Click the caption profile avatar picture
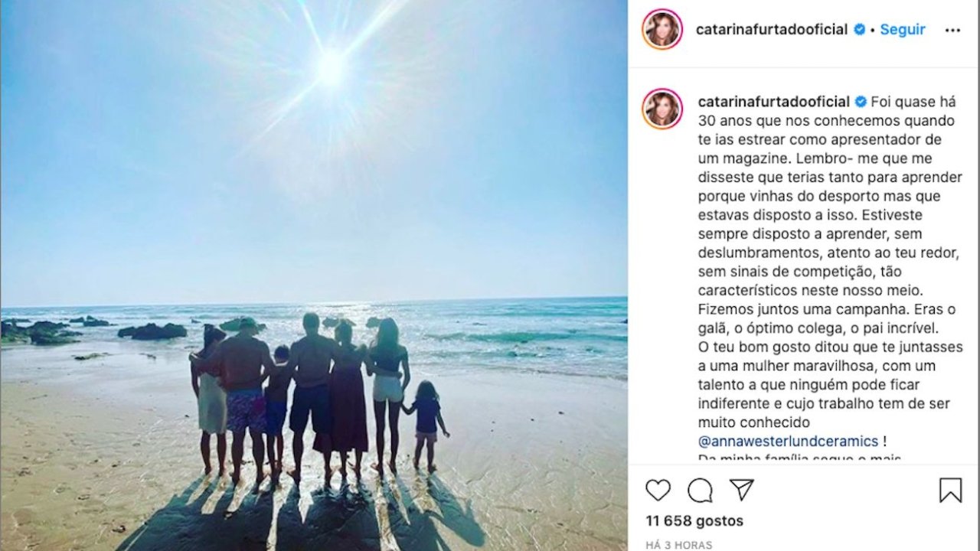This screenshot has width=980, height=551. click(x=662, y=108)
